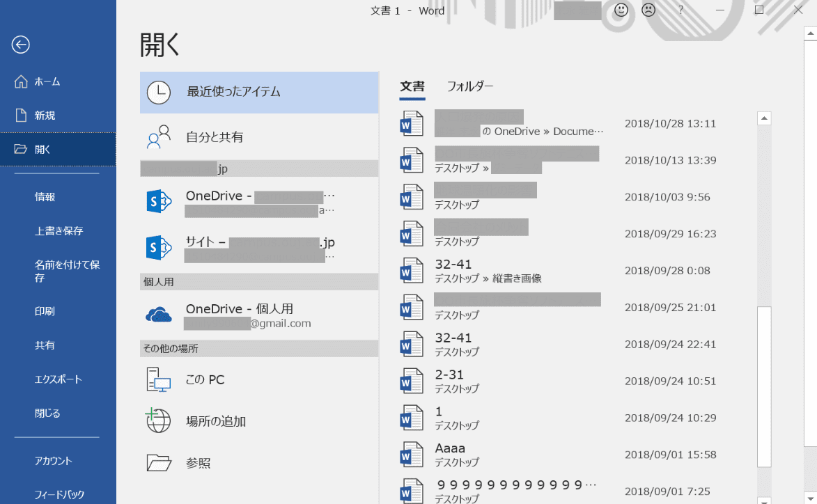Open the Aaaa document

pyautogui.click(x=575, y=455)
